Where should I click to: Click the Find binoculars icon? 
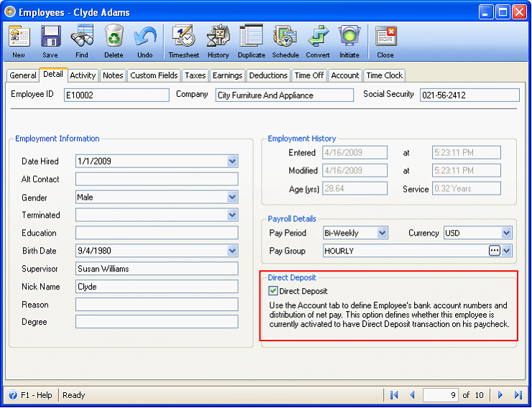[x=82, y=36]
